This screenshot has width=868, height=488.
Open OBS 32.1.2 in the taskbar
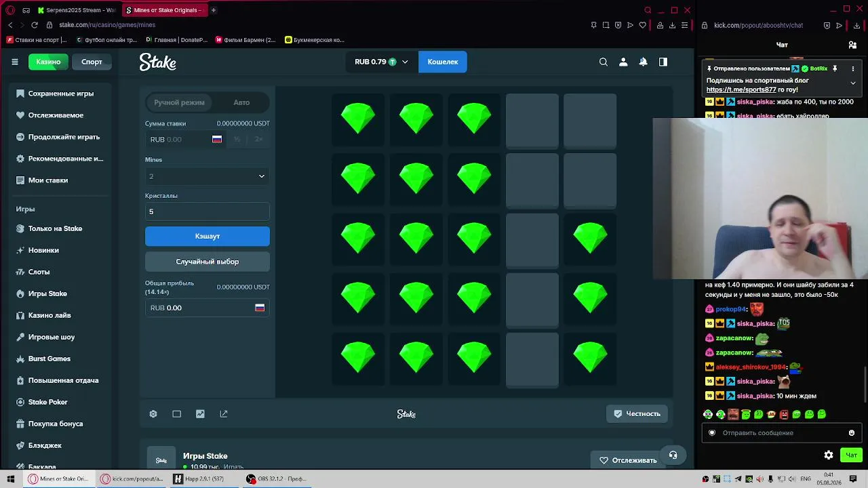(x=277, y=479)
